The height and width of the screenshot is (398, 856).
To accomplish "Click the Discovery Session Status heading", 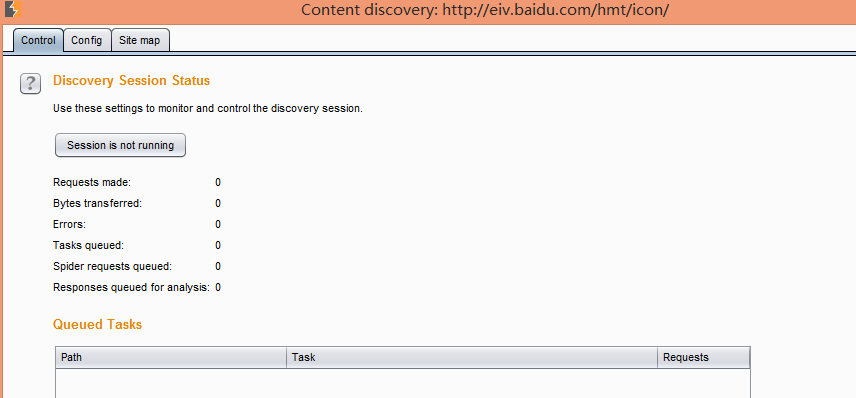I will [x=132, y=81].
